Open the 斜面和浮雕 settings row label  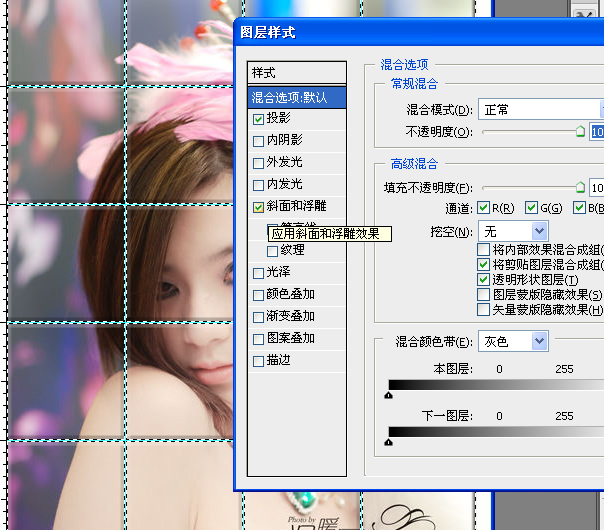point(296,206)
